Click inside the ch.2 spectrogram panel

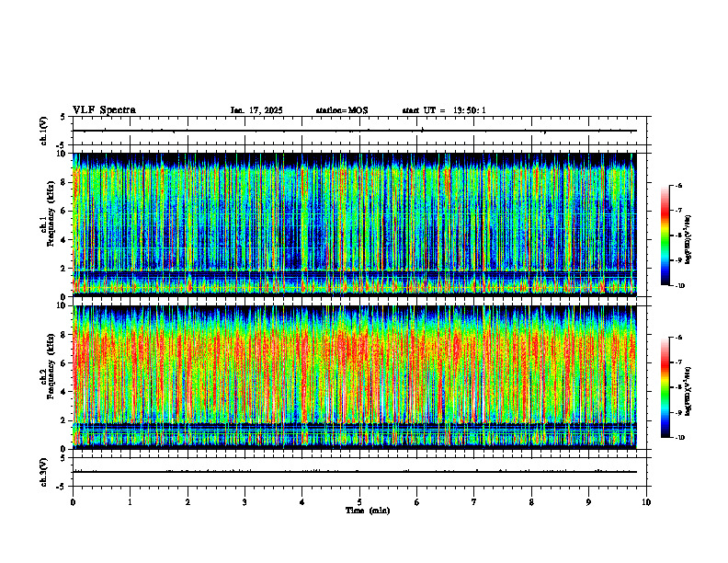pyautogui.click(x=355, y=377)
